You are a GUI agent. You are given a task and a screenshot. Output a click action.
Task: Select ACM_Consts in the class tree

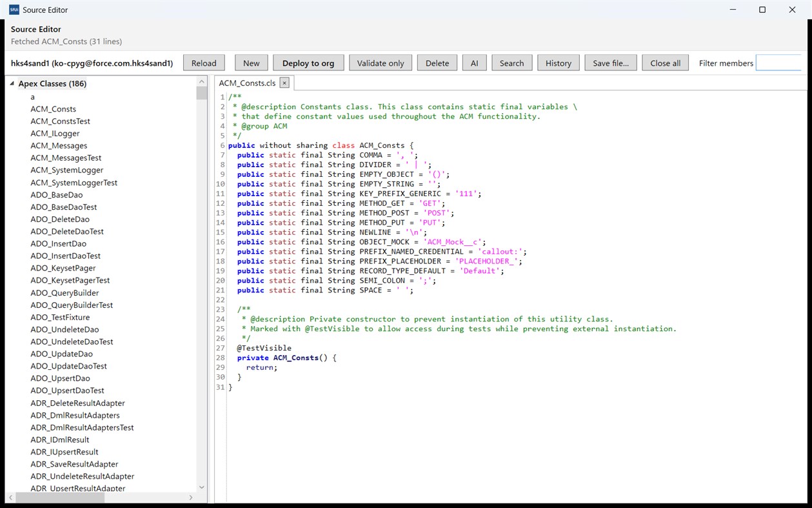(x=54, y=109)
